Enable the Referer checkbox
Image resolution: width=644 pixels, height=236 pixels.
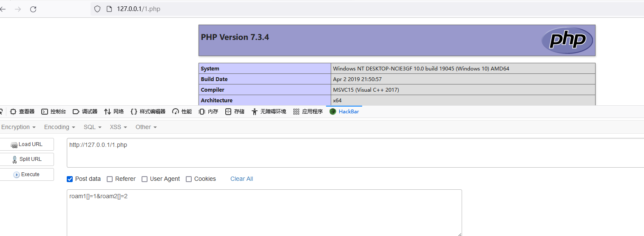pyautogui.click(x=110, y=179)
